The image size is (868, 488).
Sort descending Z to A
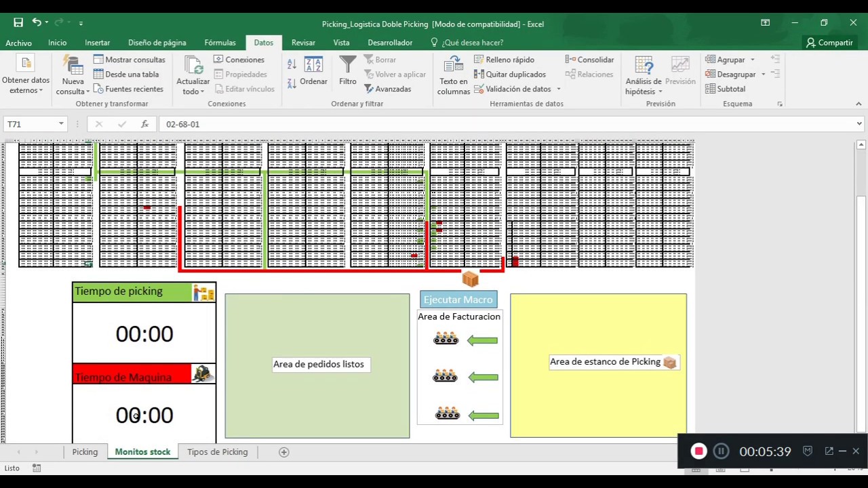pos(292,83)
